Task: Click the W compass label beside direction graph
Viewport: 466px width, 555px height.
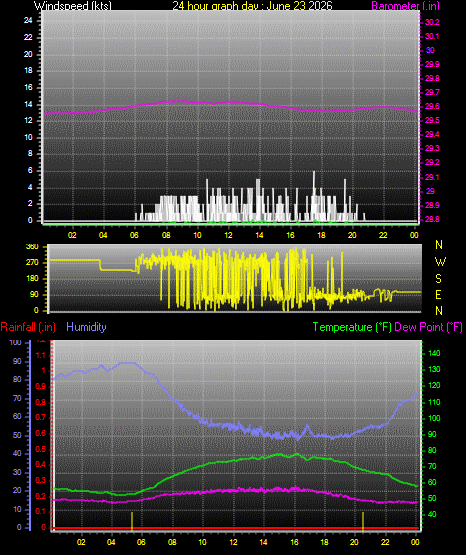Action: [x=440, y=262]
